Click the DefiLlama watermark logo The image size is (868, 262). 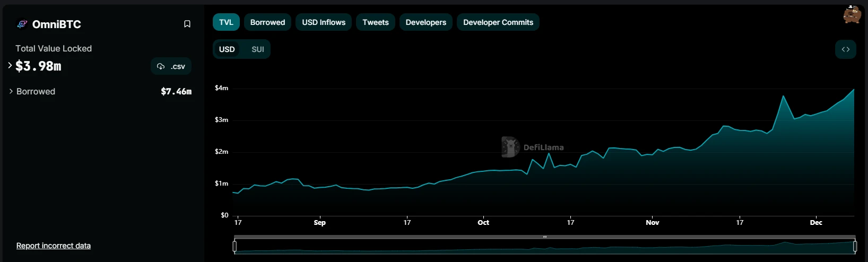[x=510, y=147]
